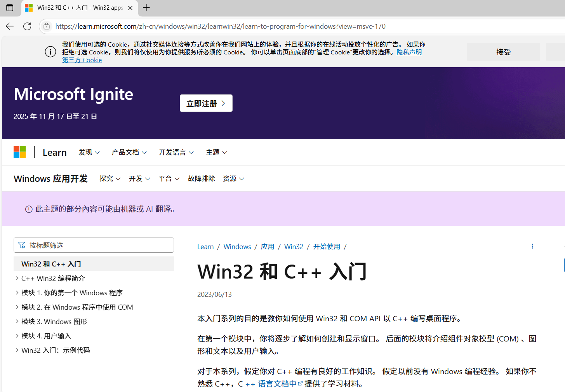The width and height of the screenshot is (565, 392).
Task: Click the 按标题筛选 filter field
Action: pos(94,245)
